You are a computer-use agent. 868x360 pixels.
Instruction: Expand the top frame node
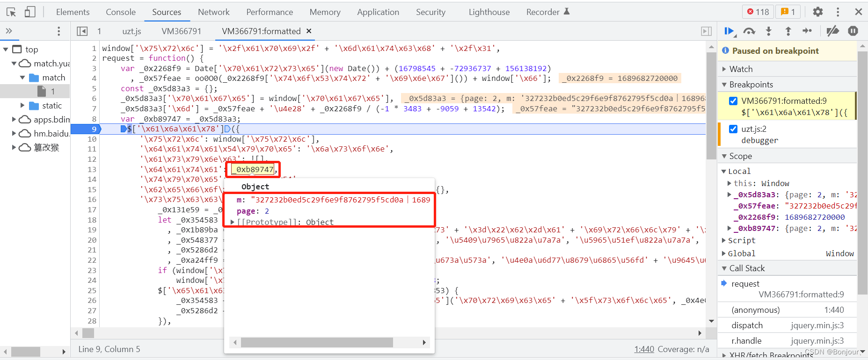[x=6, y=50]
